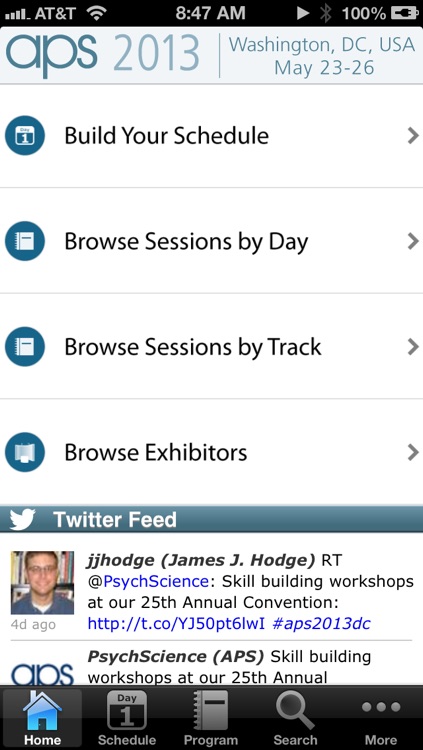Tap the #aps2013dc hashtag

pyautogui.click(x=321, y=623)
